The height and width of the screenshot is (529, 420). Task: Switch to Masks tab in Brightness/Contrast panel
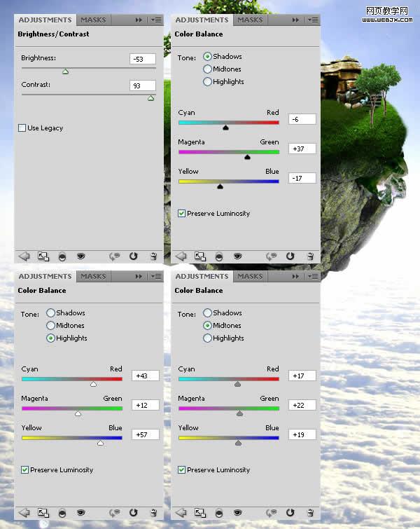pyautogui.click(x=93, y=20)
